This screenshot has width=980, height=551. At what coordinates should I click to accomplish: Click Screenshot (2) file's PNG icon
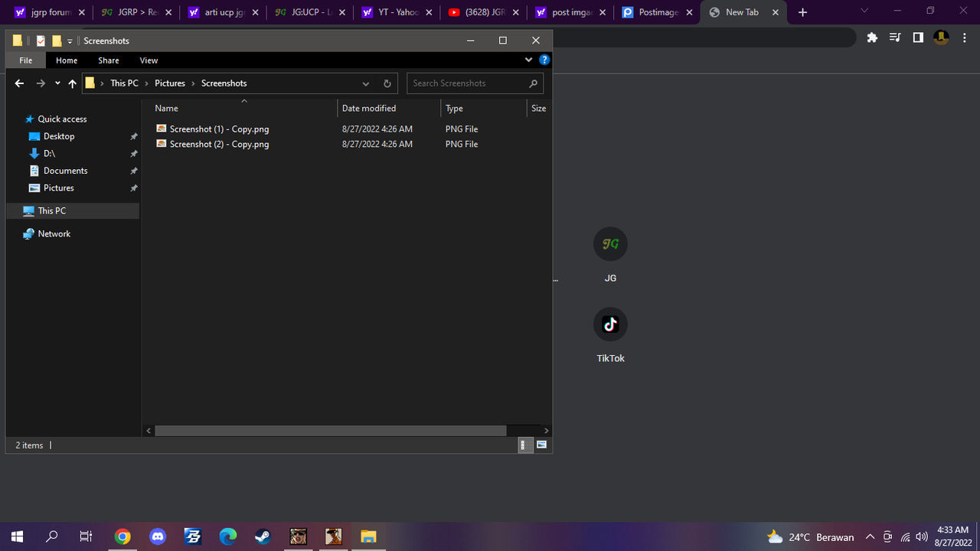tap(161, 143)
